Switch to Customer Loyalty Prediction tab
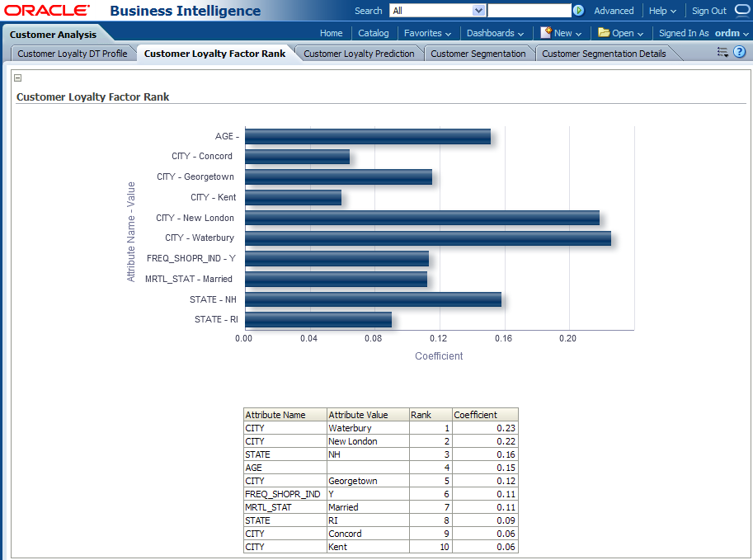 click(x=359, y=54)
